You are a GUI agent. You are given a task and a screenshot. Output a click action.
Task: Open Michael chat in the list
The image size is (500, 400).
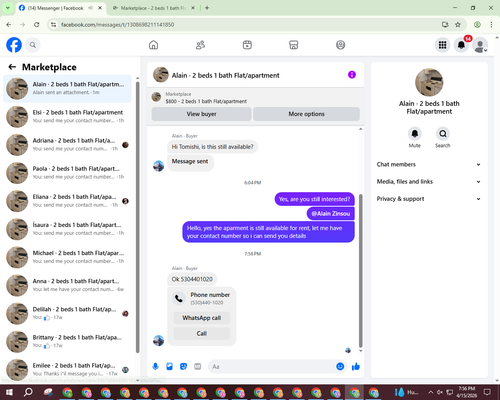(x=68, y=257)
